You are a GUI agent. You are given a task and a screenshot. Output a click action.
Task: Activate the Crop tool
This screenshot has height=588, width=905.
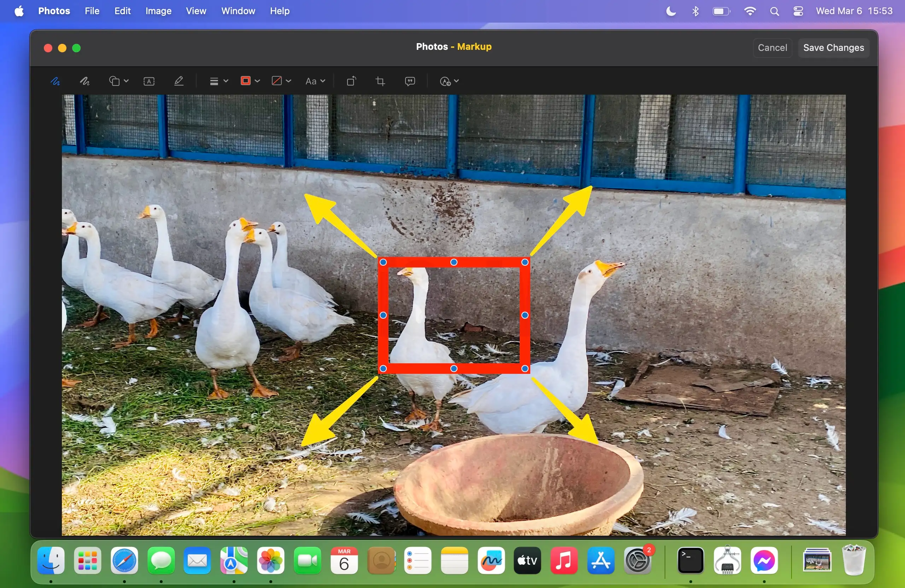(380, 81)
